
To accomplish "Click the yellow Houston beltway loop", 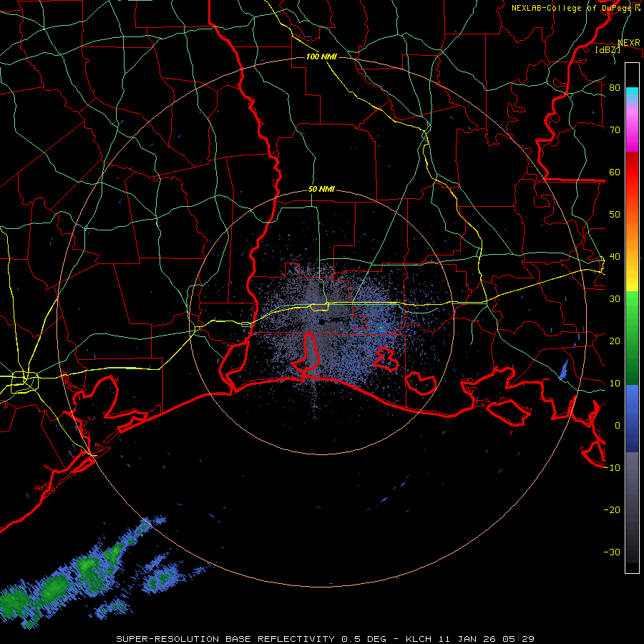I will pos(24,382).
